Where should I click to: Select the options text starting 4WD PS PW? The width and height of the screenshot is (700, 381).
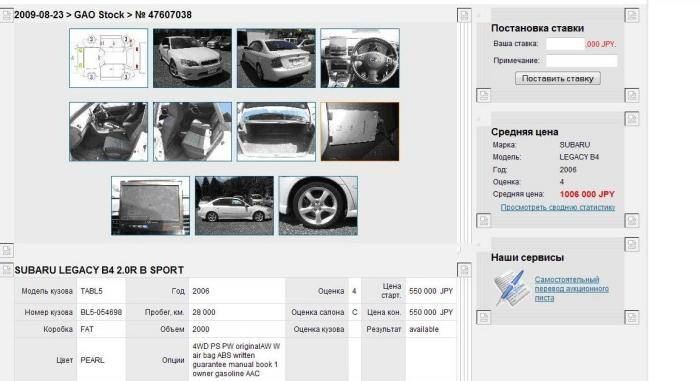[236, 360]
